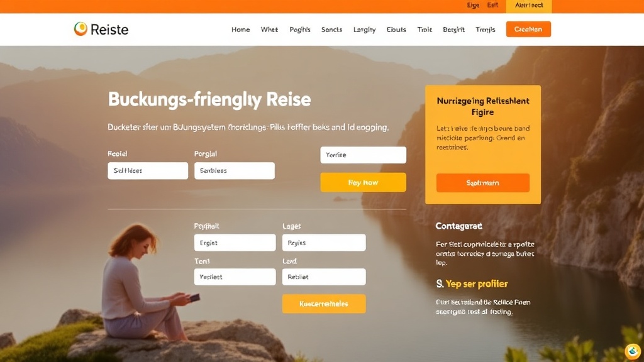Open the Alerrtrect tab in top bar
Viewport: 644px width, 362px height.
coord(529,5)
